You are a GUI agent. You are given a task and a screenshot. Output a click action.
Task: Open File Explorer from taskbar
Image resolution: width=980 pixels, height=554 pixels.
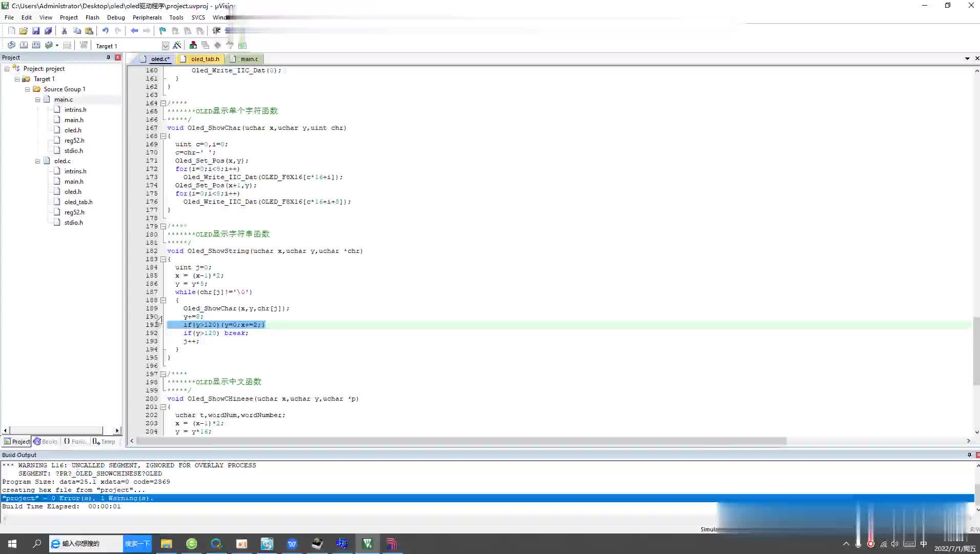tap(167, 544)
